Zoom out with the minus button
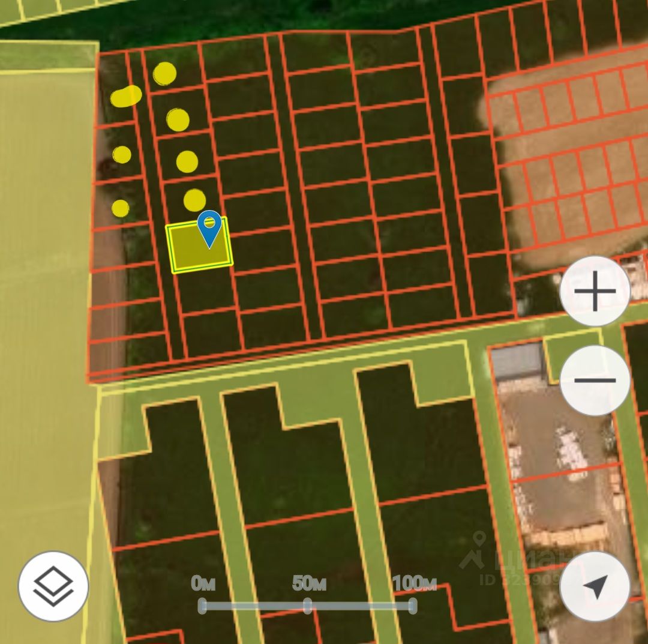648x644 pixels. [x=595, y=381]
